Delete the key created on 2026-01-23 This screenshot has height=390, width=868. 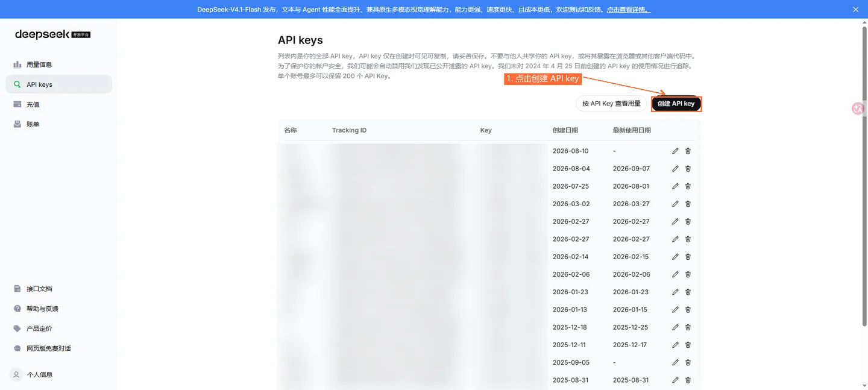688,292
